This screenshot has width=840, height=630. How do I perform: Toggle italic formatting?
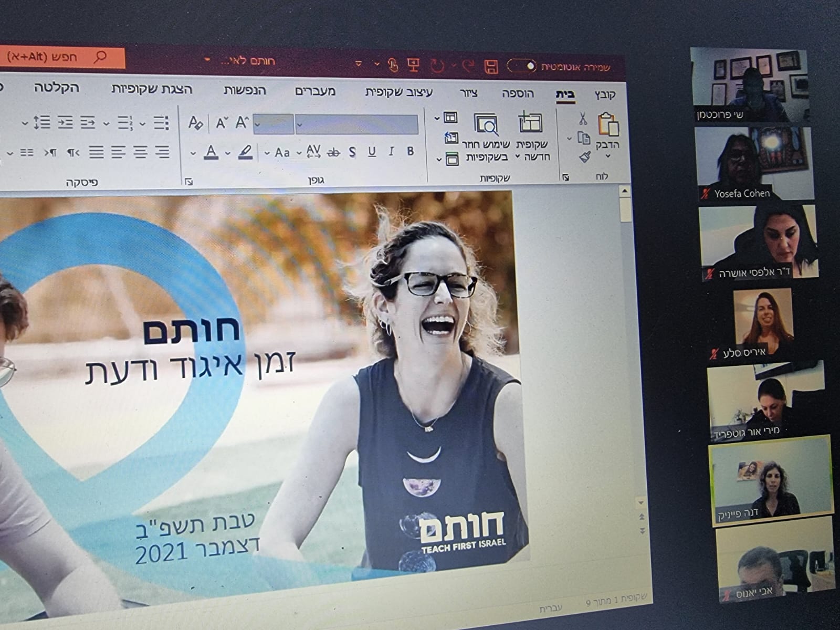(391, 152)
